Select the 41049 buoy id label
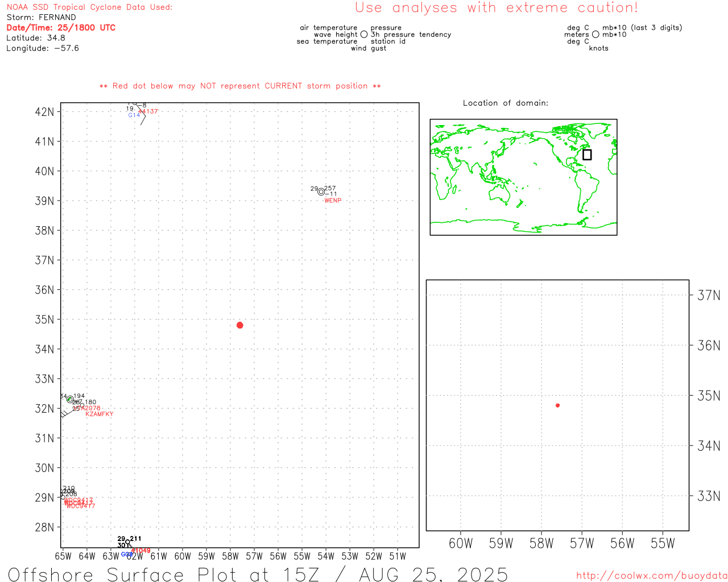Image resolution: width=728 pixels, height=582 pixels. [x=141, y=551]
